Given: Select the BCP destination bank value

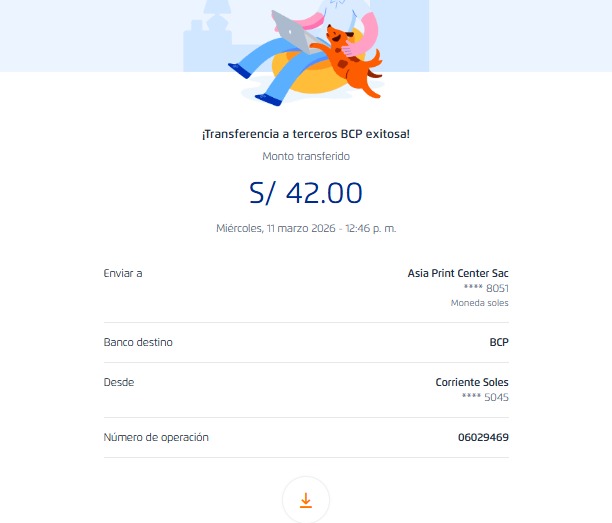Looking at the screenshot, I should 499,342.
